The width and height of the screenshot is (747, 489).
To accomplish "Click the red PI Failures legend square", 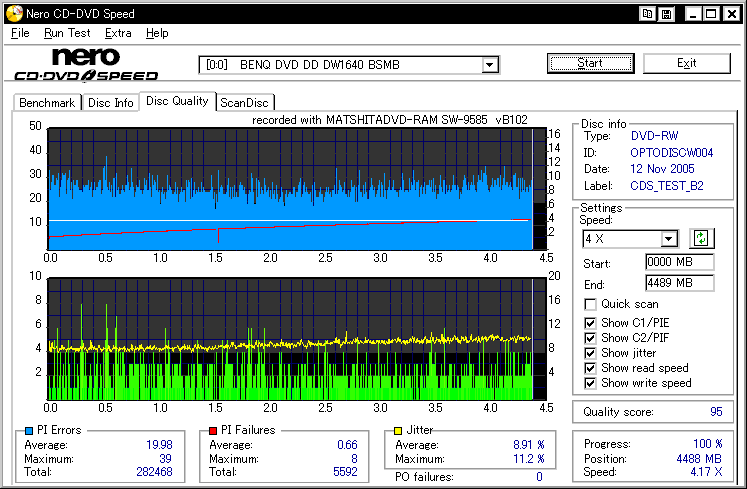I will pos(213,430).
